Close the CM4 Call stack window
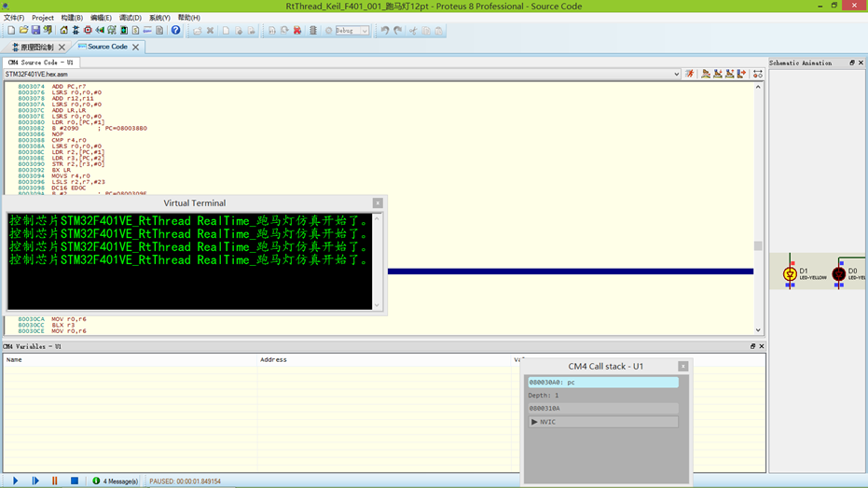The height and width of the screenshot is (488, 868). pyautogui.click(x=683, y=366)
